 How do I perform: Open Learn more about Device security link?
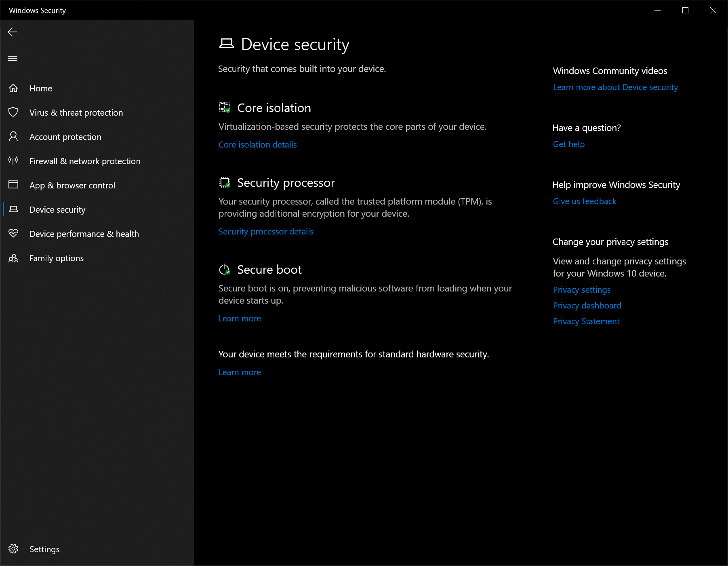click(x=615, y=87)
